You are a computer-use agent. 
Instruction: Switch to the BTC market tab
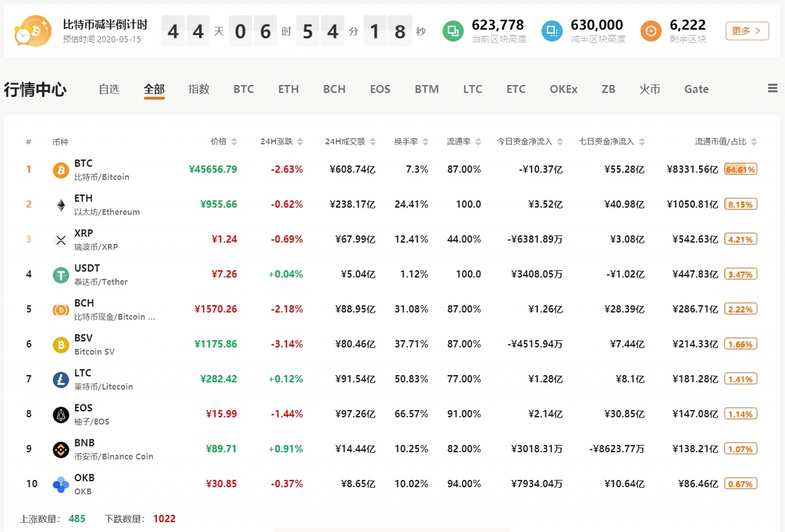coord(243,89)
